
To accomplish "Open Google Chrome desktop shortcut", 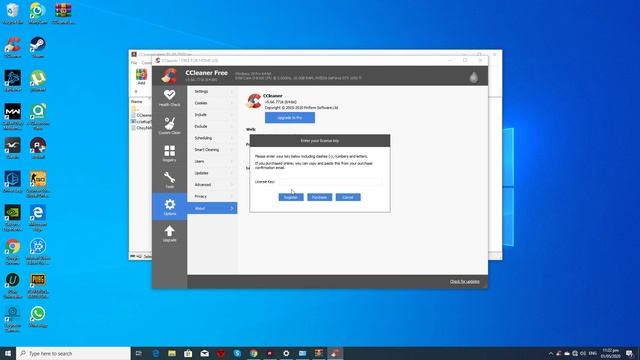I will click(x=13, y=251).
